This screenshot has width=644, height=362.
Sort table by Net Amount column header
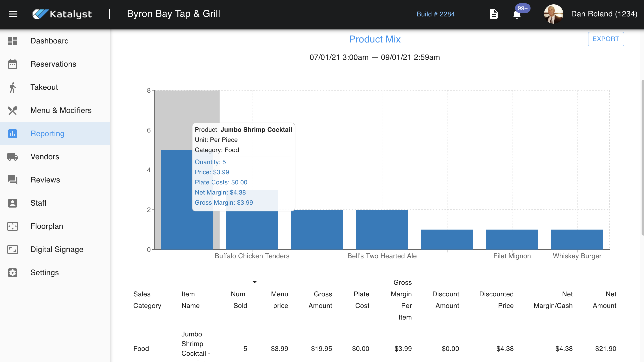(604, 300)
